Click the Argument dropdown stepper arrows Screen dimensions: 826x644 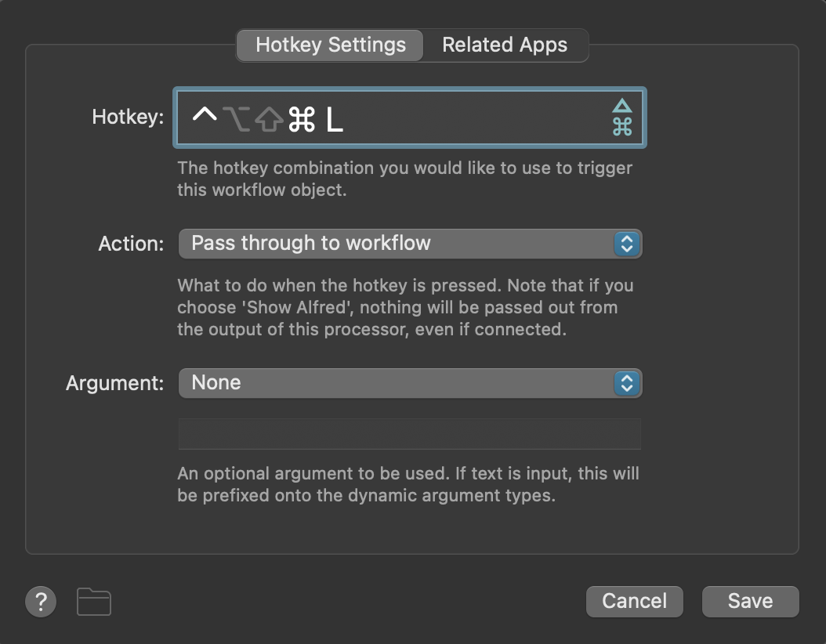pyautogui.click(x=627, y=383)
